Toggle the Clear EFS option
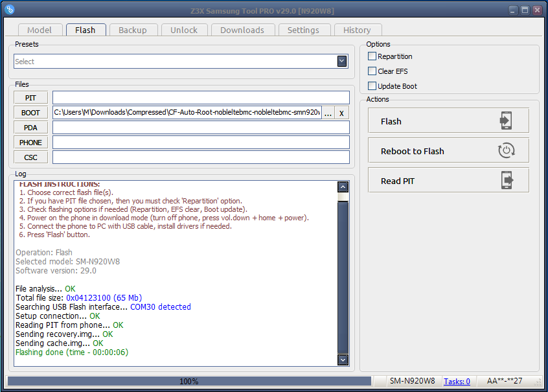The height and width of the screenshot is (392, 548). (372, 71)
